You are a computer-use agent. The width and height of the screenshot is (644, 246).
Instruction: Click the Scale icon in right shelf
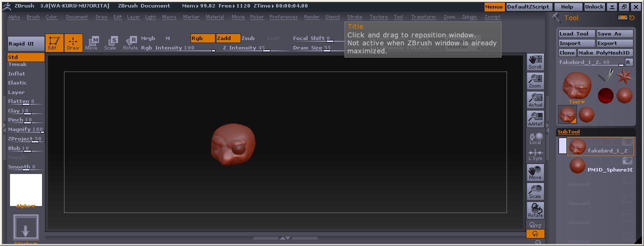tap(535, 191)
